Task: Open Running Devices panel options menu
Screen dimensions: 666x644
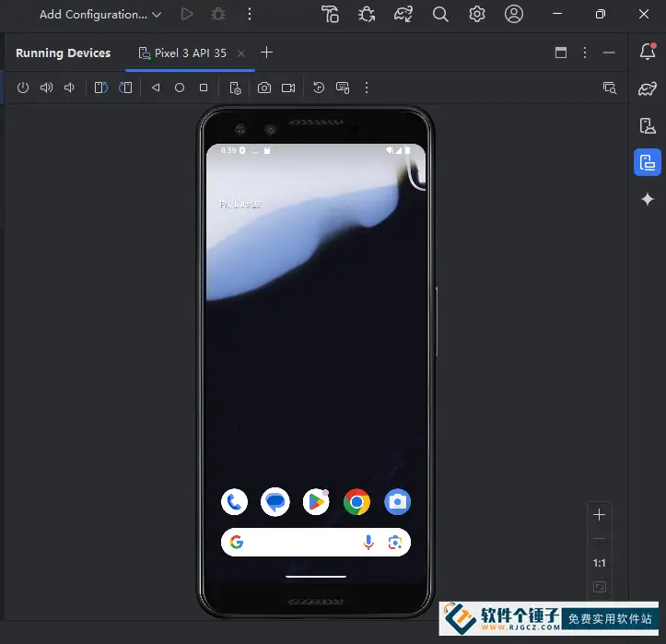Action: coord(585,53)
